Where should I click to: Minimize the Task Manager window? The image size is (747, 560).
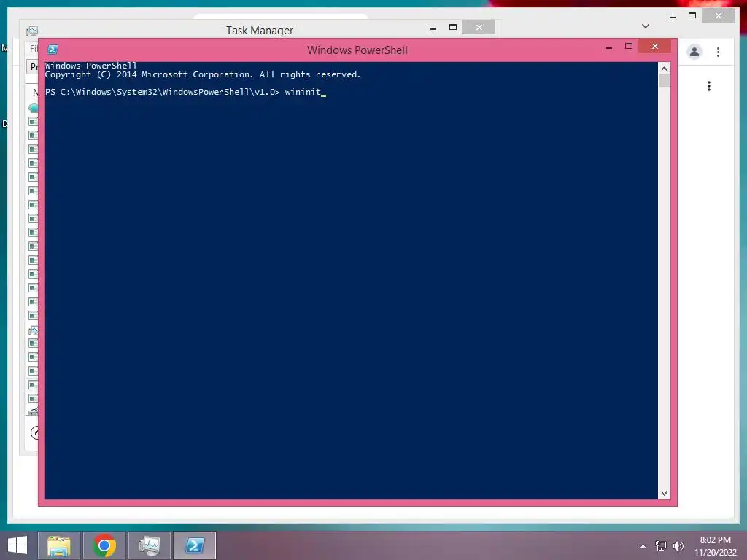point(433,28)
